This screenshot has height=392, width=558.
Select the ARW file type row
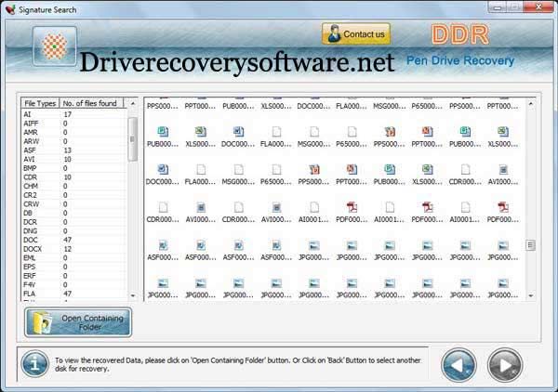pos(73,141)
